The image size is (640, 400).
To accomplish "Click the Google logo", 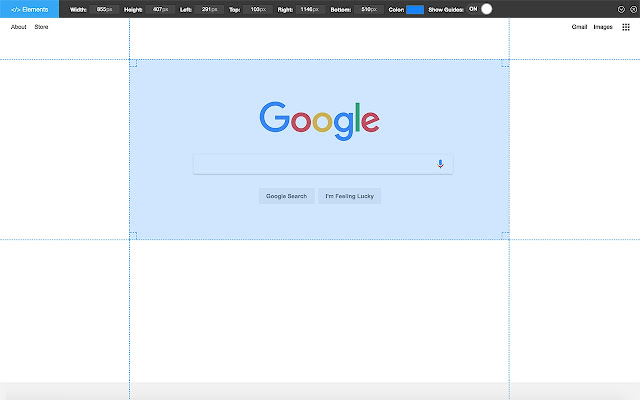I will (x=320, y=121).
